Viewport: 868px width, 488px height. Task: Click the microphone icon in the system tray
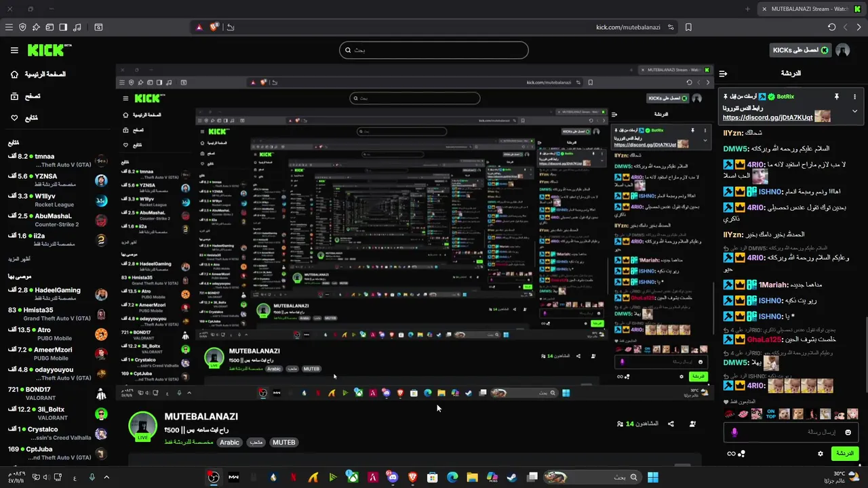point(92,477)
